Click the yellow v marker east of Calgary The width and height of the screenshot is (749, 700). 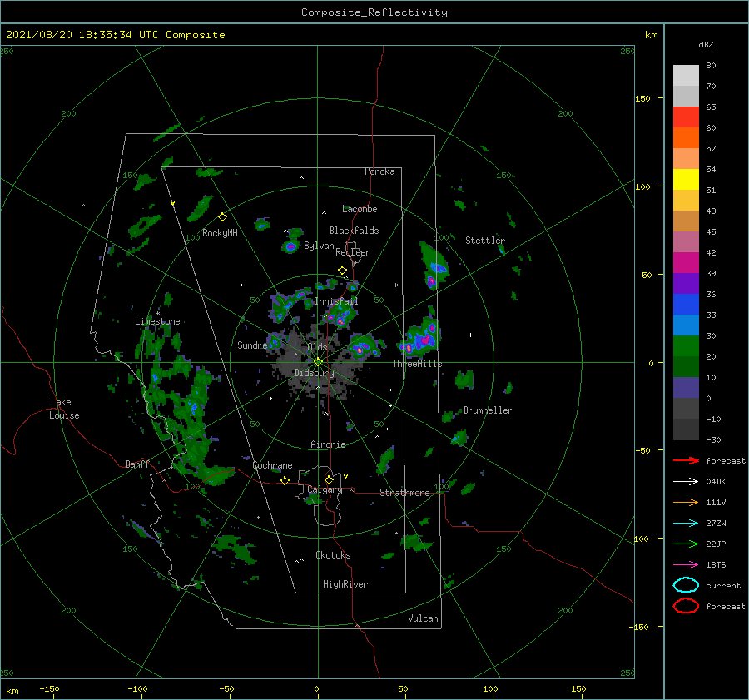pyautogui.click(x=346, y=476)
